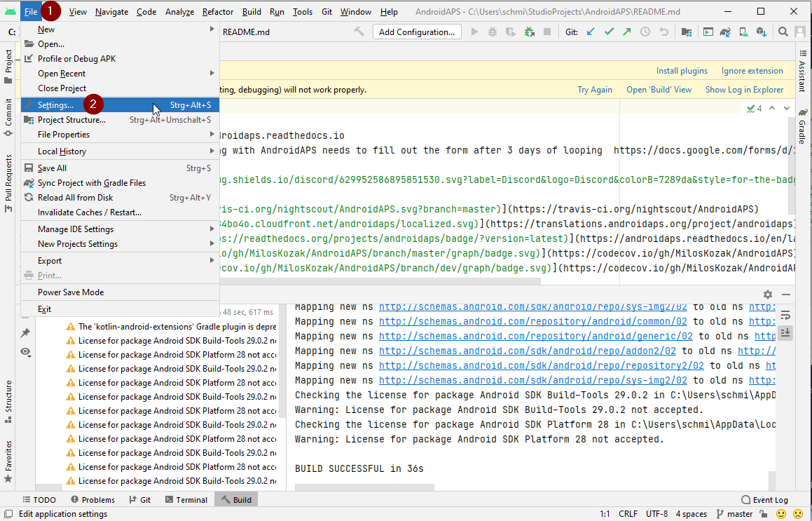Open the View menu
This screenshot has width=812, height=521.
pos(78,11)
